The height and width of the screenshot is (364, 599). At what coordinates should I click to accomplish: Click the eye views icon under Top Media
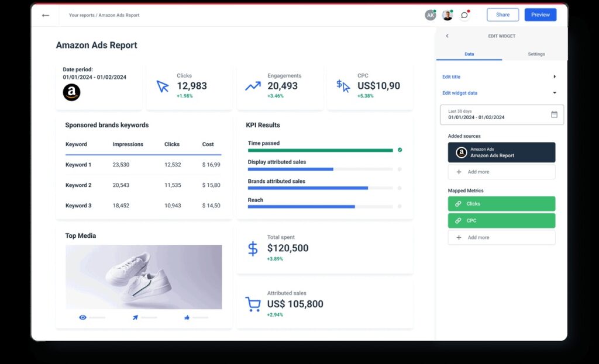click(82, 317)
